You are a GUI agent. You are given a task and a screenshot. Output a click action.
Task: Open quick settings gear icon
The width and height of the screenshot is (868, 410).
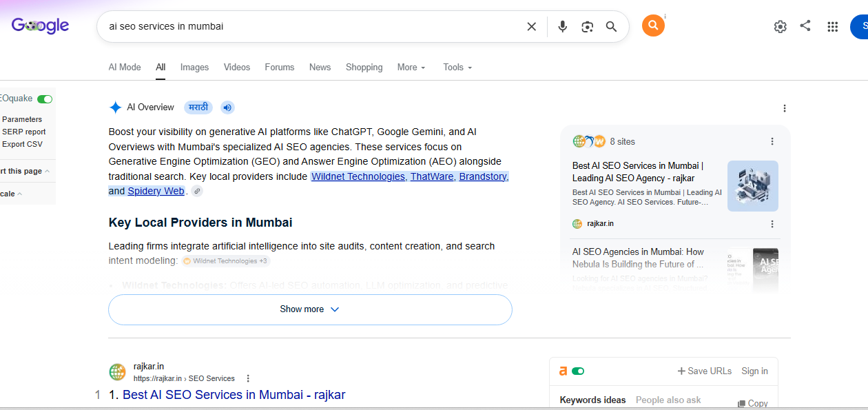pos(780,26)
